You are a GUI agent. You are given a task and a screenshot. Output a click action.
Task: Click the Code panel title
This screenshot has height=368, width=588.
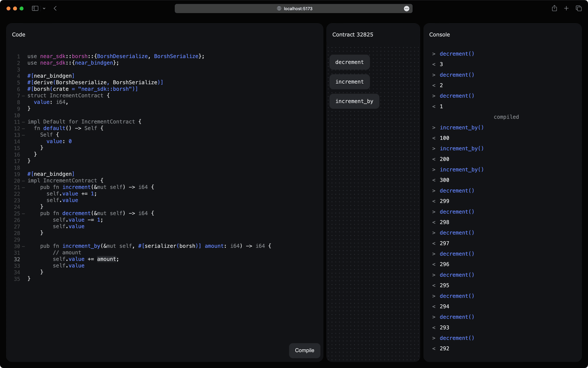pyautogui.click(x=19, y=35)
